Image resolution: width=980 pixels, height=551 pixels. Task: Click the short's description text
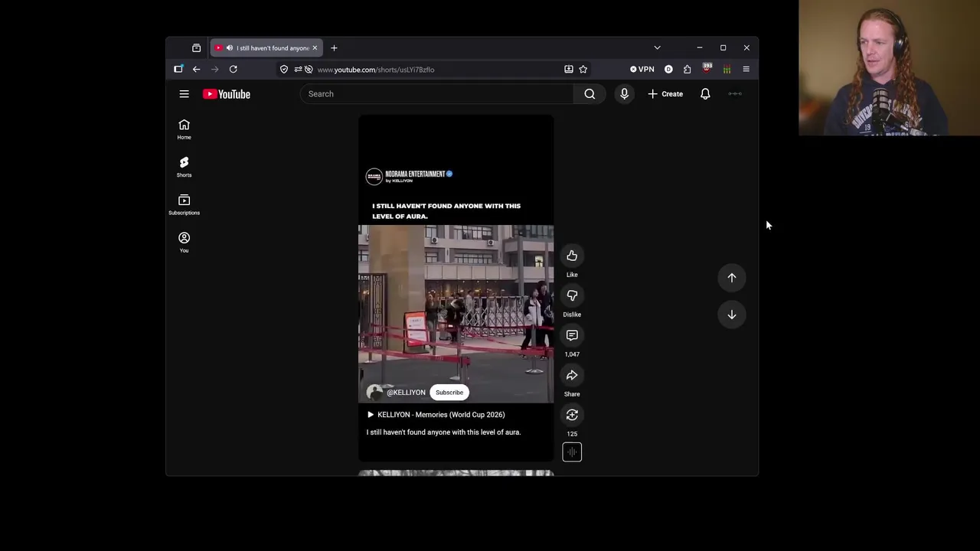pos(443,432)
